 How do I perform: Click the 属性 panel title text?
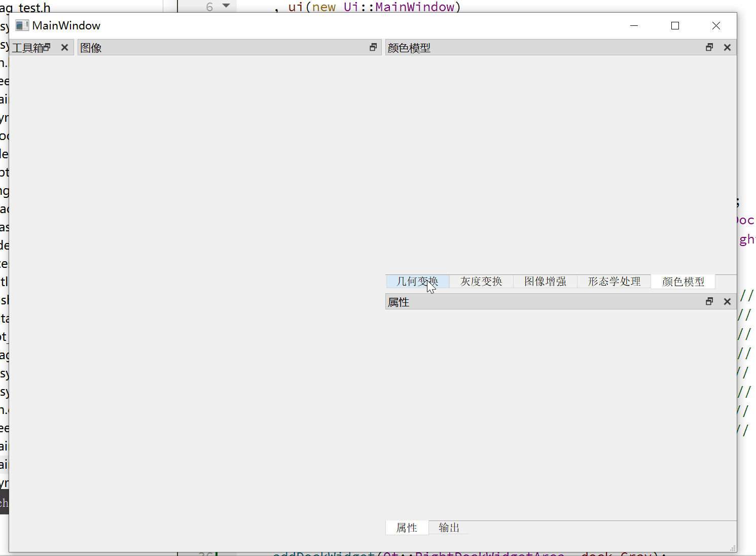pos(399,302)
